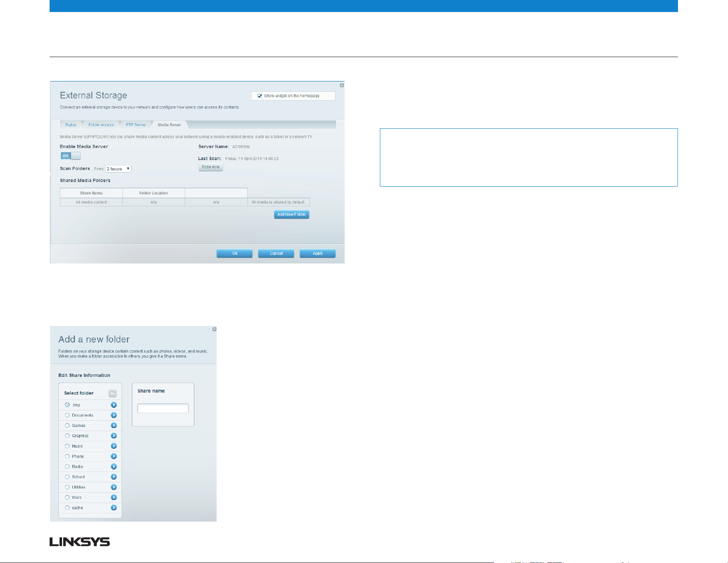Viewport: 728px width, 563px height.
Task: Click the back arrow in Select folder
Action: (112, 393)
